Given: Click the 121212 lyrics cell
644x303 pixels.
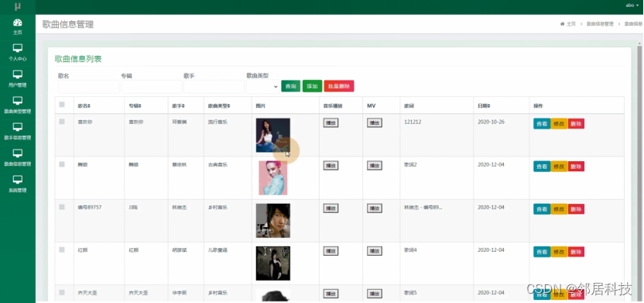Looking at the screenshot, I should (413, 122).
